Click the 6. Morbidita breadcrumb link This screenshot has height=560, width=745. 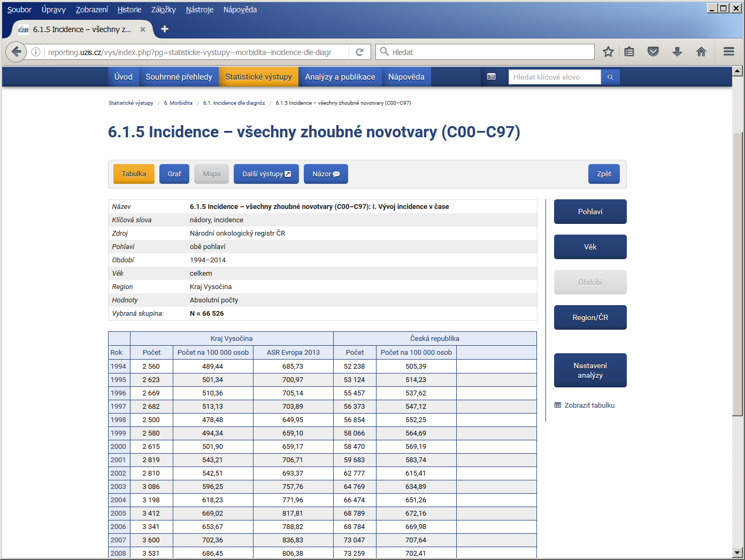(x=178, y=103)
